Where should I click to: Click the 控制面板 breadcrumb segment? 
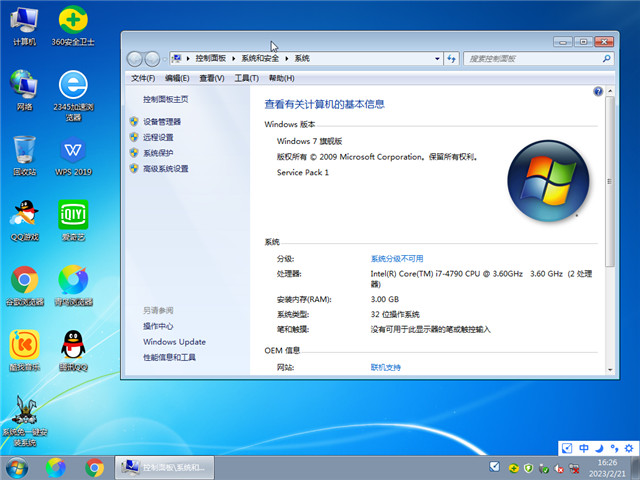tap(211, 58)
